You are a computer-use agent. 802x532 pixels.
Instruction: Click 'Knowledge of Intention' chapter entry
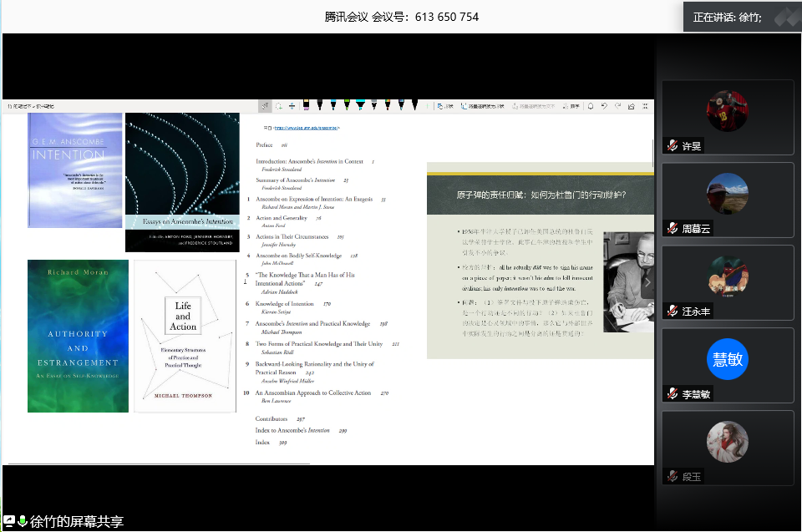pyautogui.click(x=284, y=304)
